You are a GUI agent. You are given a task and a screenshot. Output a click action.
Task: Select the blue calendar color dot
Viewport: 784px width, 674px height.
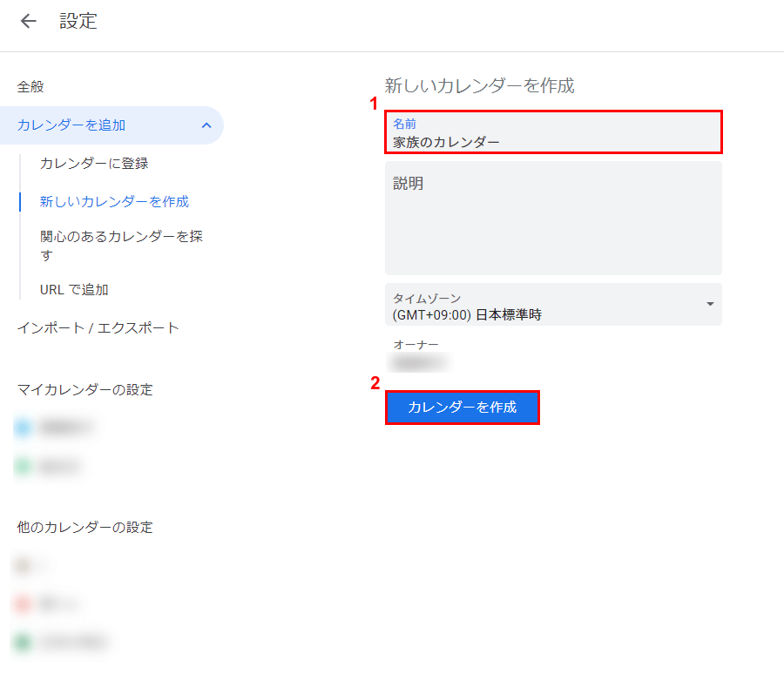coord(24,427)
